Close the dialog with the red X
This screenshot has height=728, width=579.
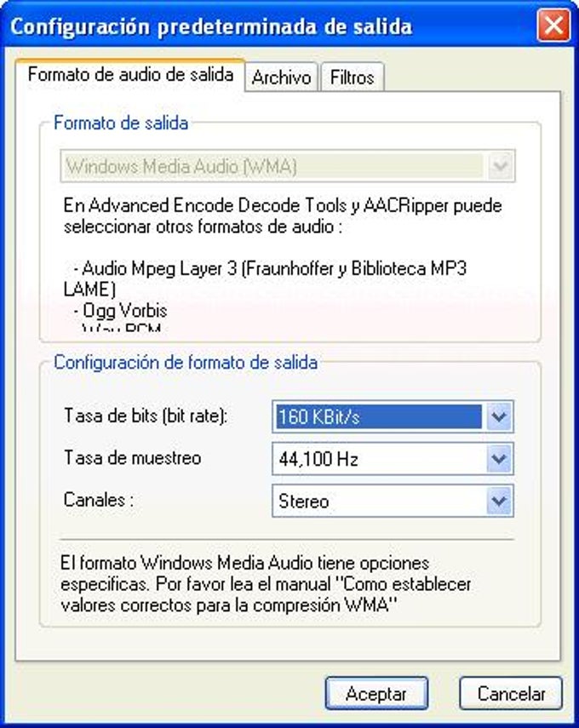point(553,25)
